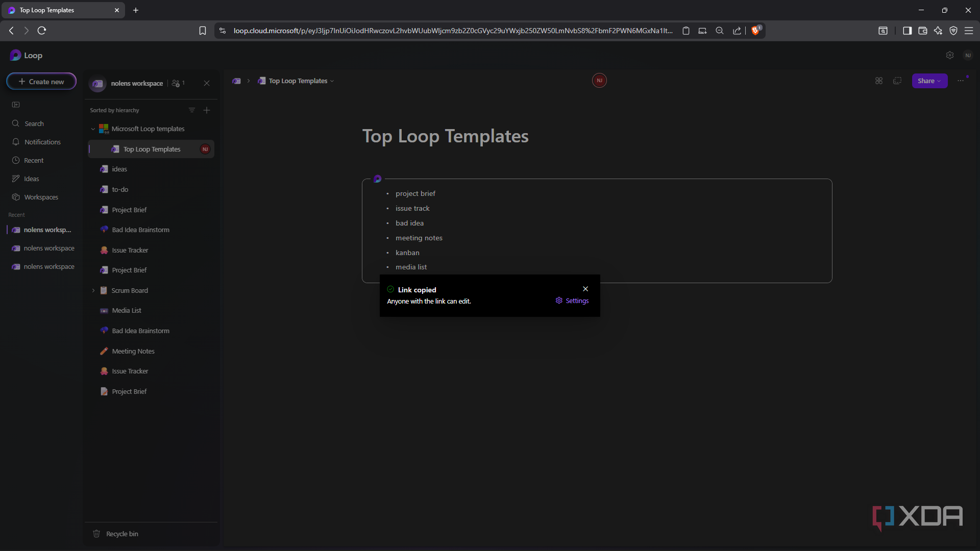The image size is (980, 551).
Task: Click the meeting notes bullet item
Action: [419, 238]
